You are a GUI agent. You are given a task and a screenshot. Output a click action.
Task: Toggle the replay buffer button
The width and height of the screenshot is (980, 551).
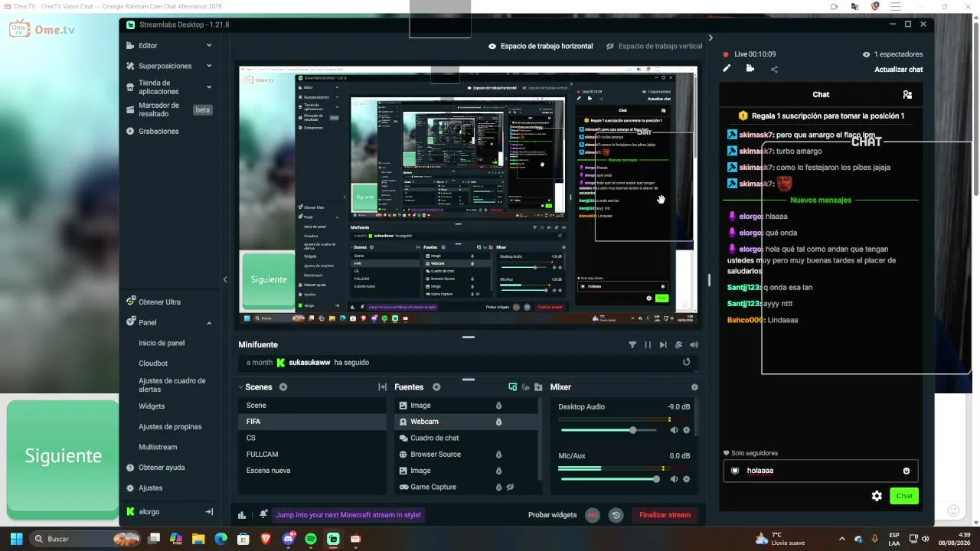[616, 515]
